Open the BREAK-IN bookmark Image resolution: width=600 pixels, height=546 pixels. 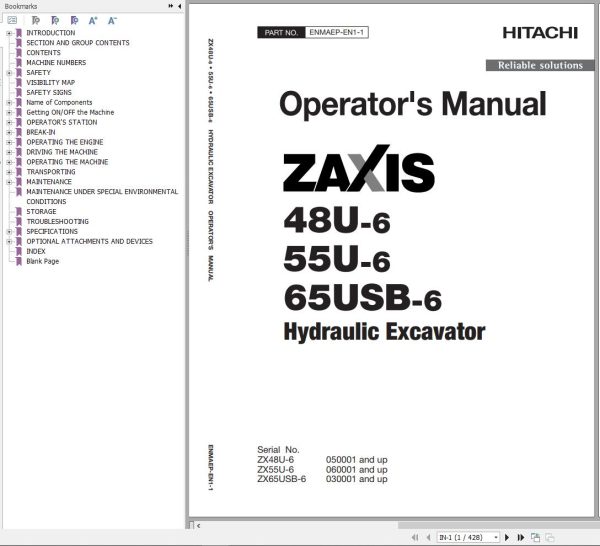(x=41, y=132)
